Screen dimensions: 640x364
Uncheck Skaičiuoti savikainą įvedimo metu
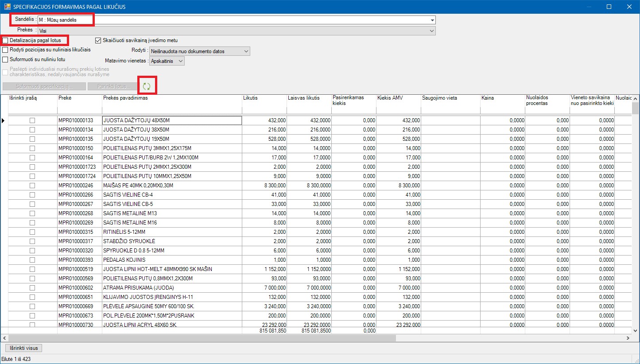tap(99, 40)
